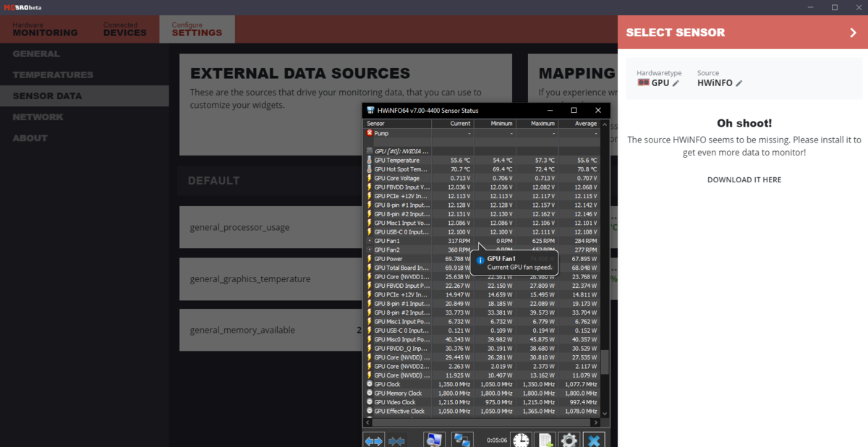Select the GPU [#0]: NVIDIA group row
The height and width of the screenshot is (447, 868).
pos(482,151)
